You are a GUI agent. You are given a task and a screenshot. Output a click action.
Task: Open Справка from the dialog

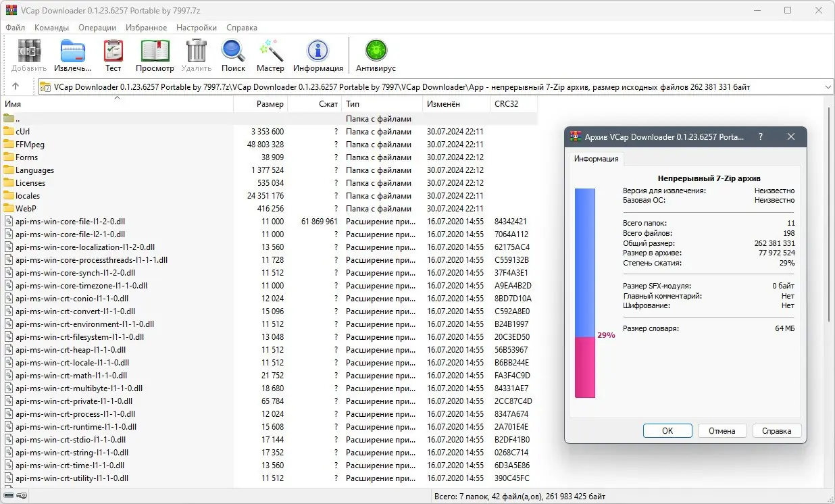[x=777, y=430]
